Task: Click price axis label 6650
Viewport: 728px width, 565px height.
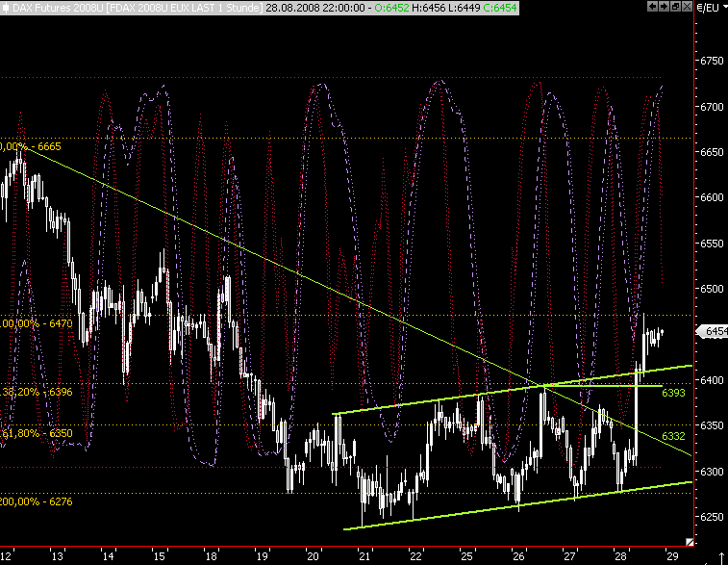Action: [713, 152]
